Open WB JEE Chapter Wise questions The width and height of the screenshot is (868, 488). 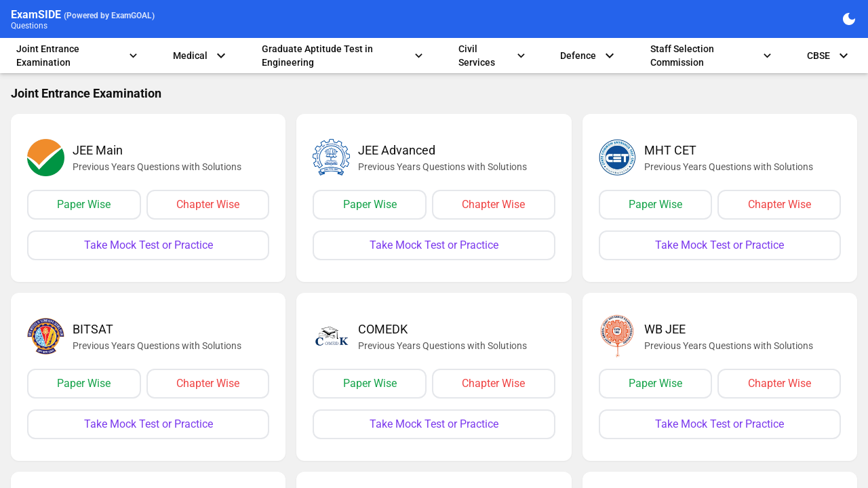tap(779, 384)
